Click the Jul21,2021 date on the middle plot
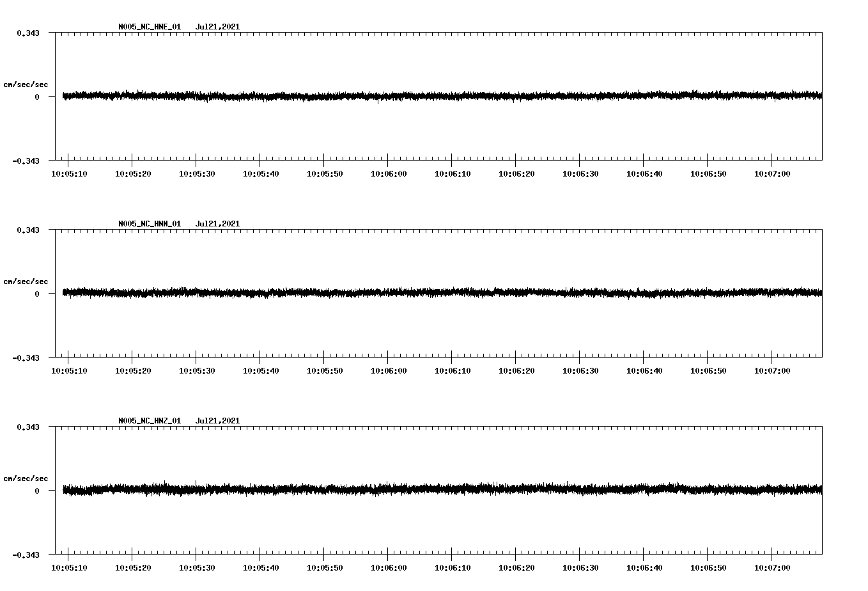 (x=217, y=223)
